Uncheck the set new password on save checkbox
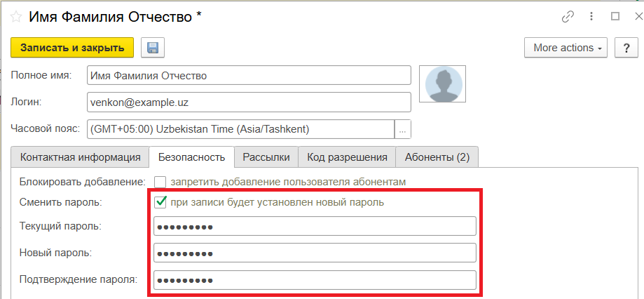This screenshot has height=299, width=644. (x=160, y=203)
